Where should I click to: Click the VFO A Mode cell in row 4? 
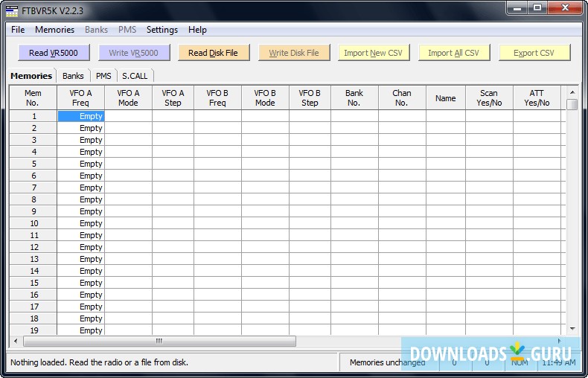click(128, 152)
